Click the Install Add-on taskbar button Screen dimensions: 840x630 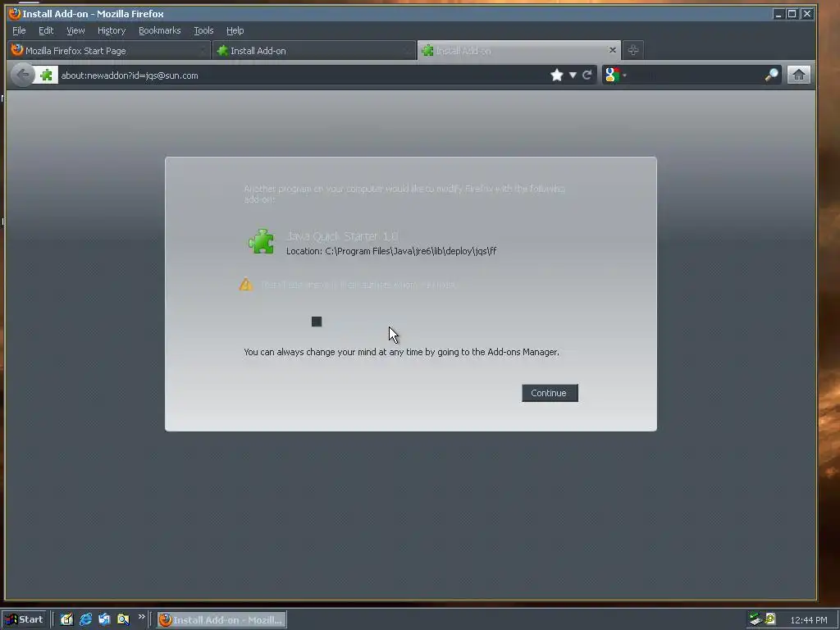(221, 620)
